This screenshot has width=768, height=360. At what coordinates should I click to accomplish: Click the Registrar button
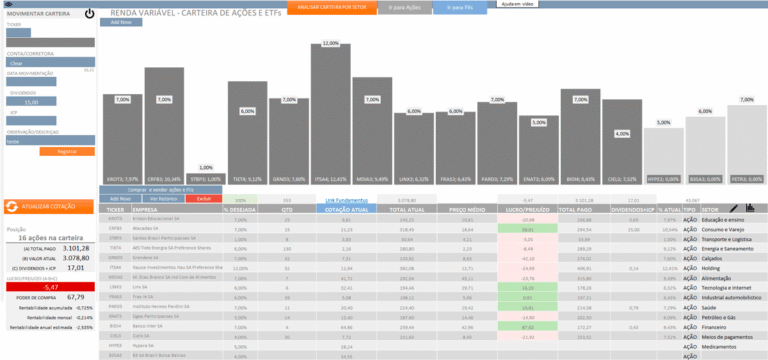point(67,151)
